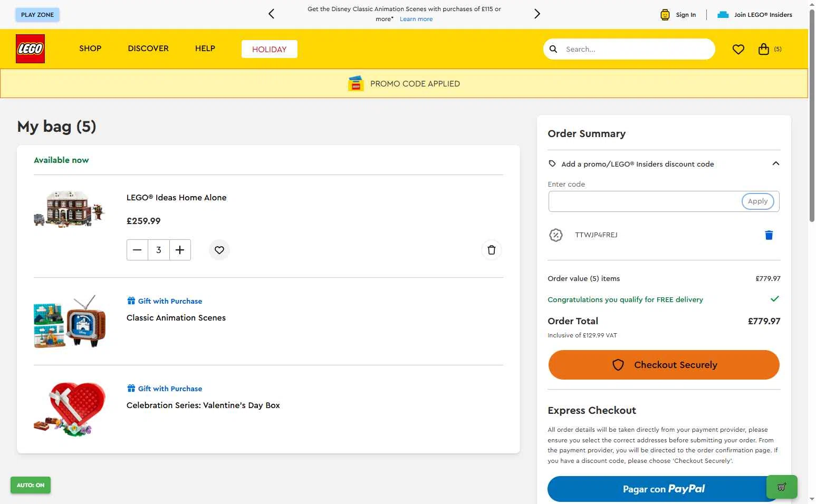Click the Apply promo code button
Screen dimensions: 816x504
point(757,201)
